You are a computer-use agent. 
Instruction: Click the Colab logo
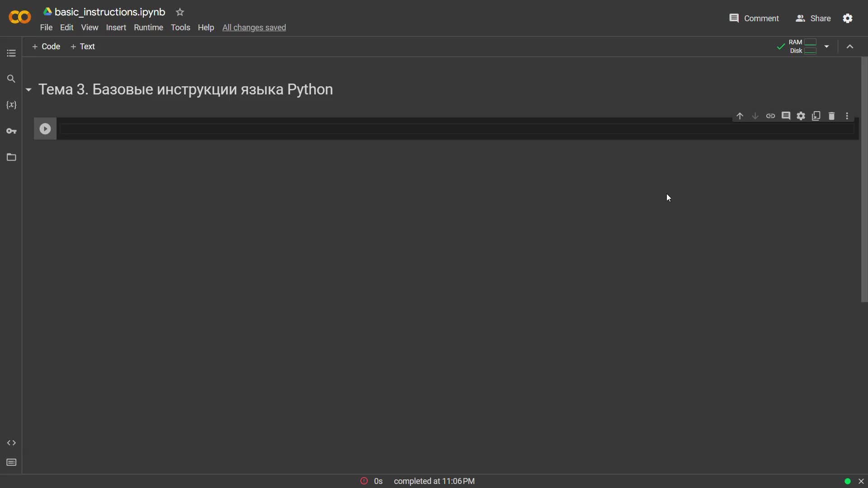20,17
